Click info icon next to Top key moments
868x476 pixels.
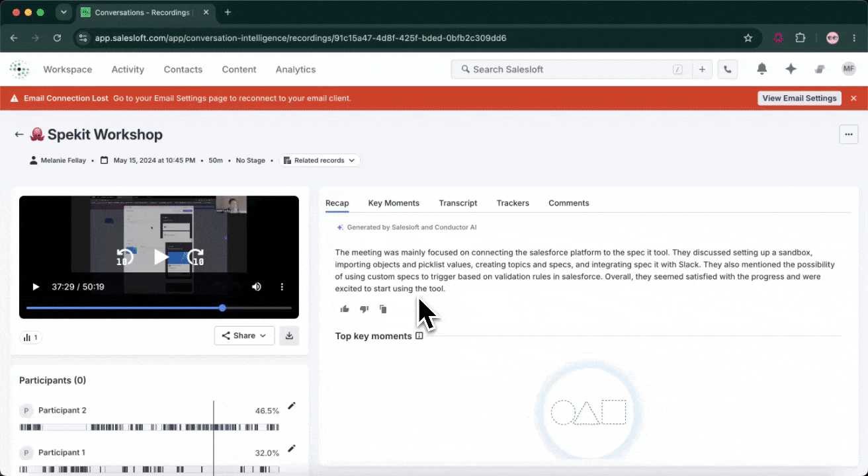tap(419, 336)
